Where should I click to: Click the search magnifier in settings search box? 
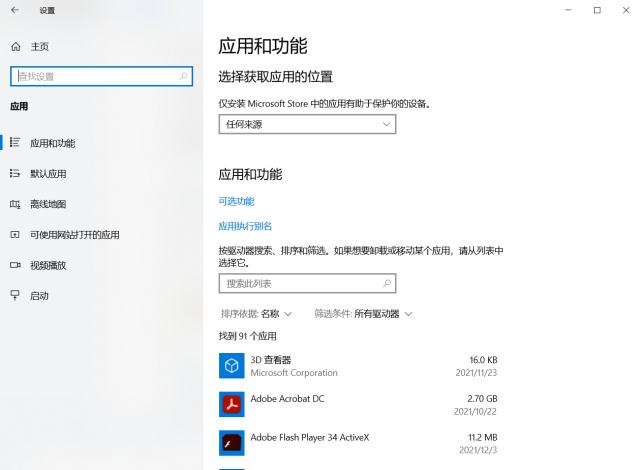point(184,76)
